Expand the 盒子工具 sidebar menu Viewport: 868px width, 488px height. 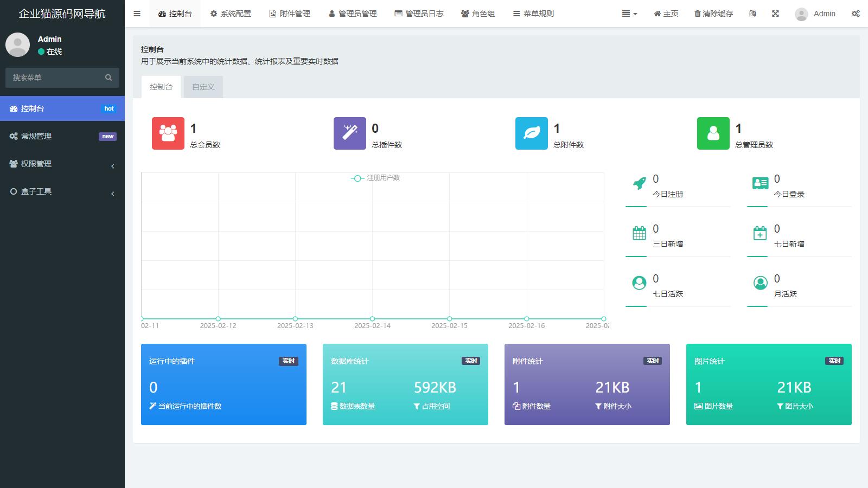click(x=62, y=191)
